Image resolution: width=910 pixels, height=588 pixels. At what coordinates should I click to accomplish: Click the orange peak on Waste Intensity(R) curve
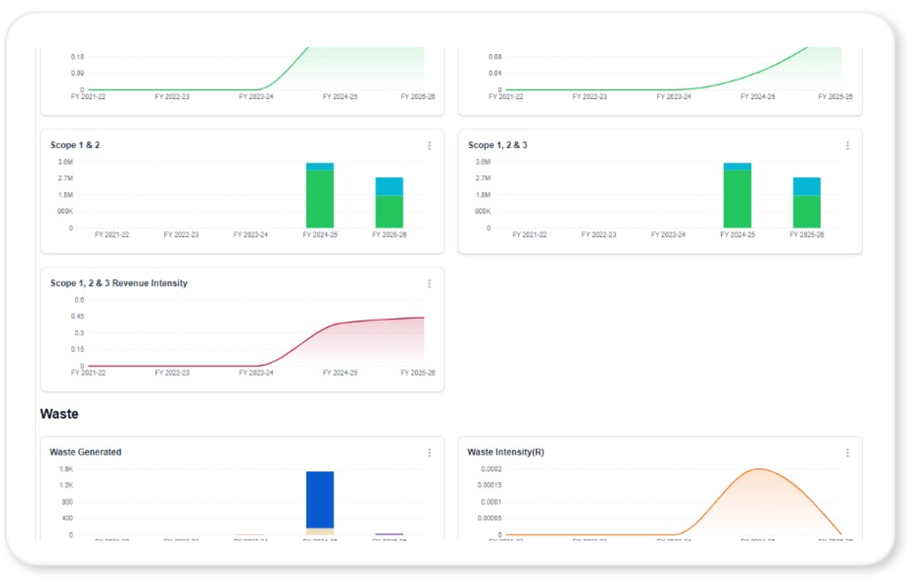click(x=758, y=470)
